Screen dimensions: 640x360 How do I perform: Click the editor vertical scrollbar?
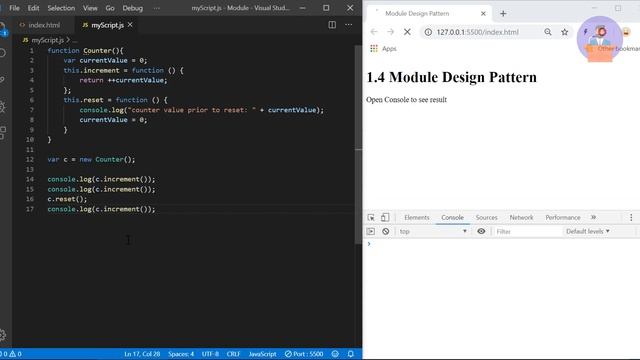(x=358, y=145)
